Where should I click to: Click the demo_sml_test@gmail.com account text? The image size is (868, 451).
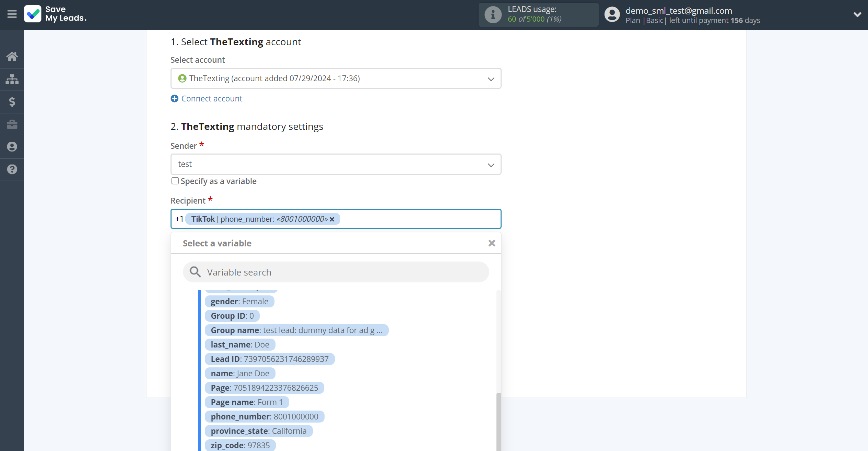click(x=679, y=11)
